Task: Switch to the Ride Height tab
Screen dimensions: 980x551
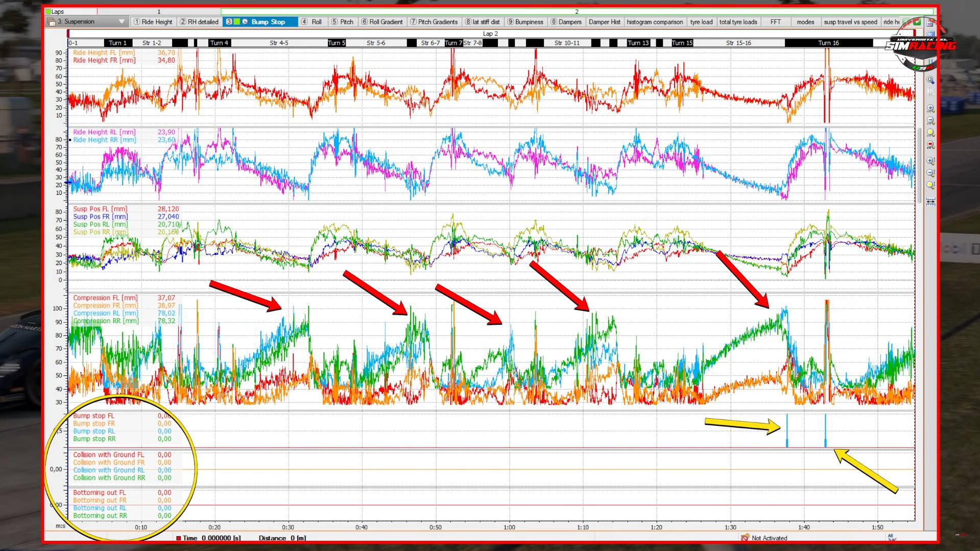Action: pos(153,22)
